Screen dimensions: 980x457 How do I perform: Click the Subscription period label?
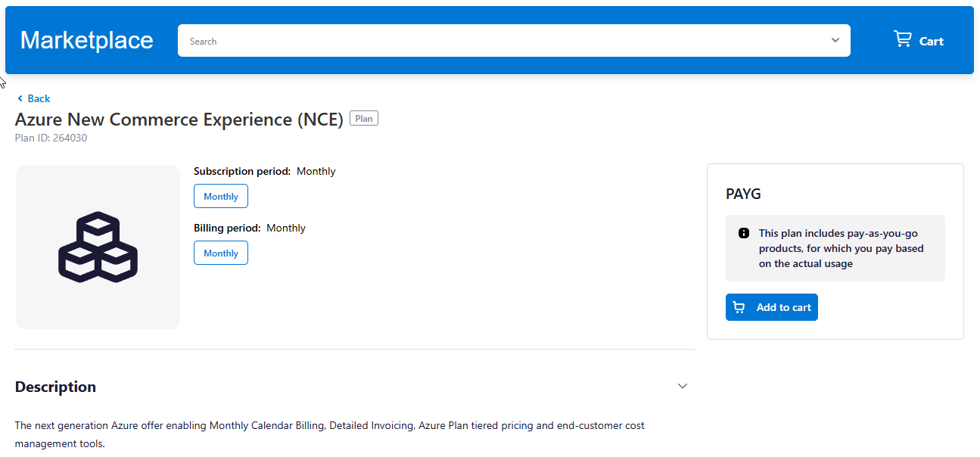click(x=242, y=171)
